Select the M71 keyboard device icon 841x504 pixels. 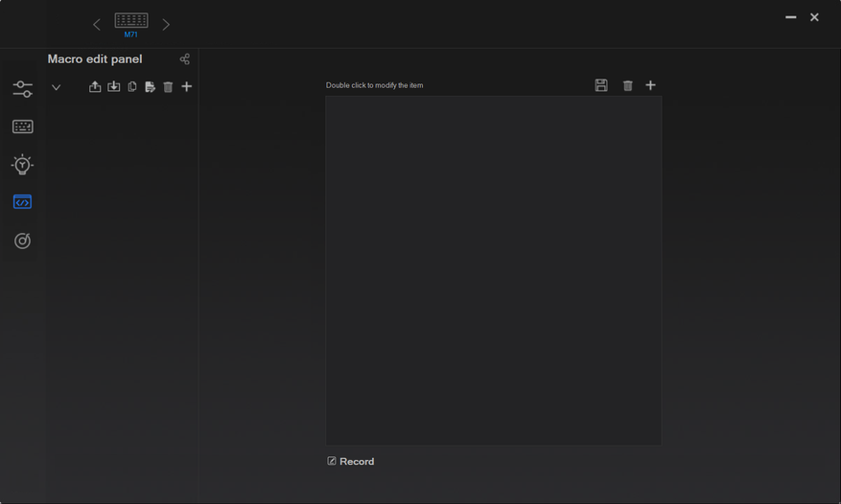coord(131,25)
